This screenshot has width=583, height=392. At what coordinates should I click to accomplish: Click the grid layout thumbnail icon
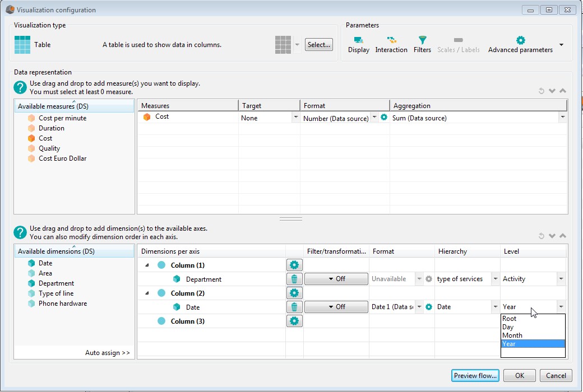point(283,45)
